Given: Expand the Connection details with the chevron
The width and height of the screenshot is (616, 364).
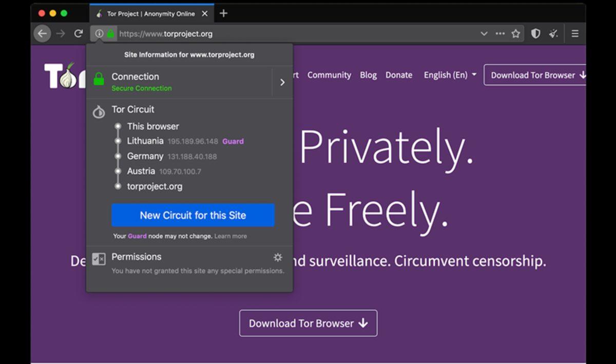Looking at the screenshot, I should (x=282, y=82).
